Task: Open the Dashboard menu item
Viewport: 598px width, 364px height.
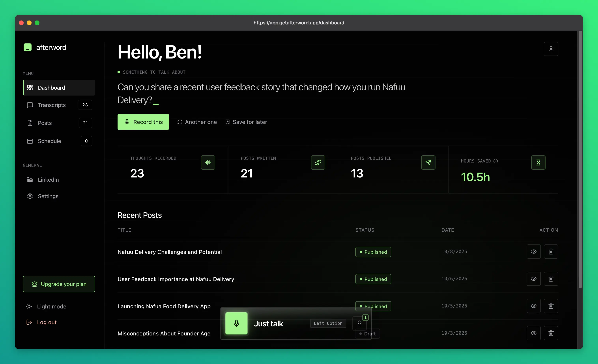Action: pyautogui.click(x=59, y=87)
